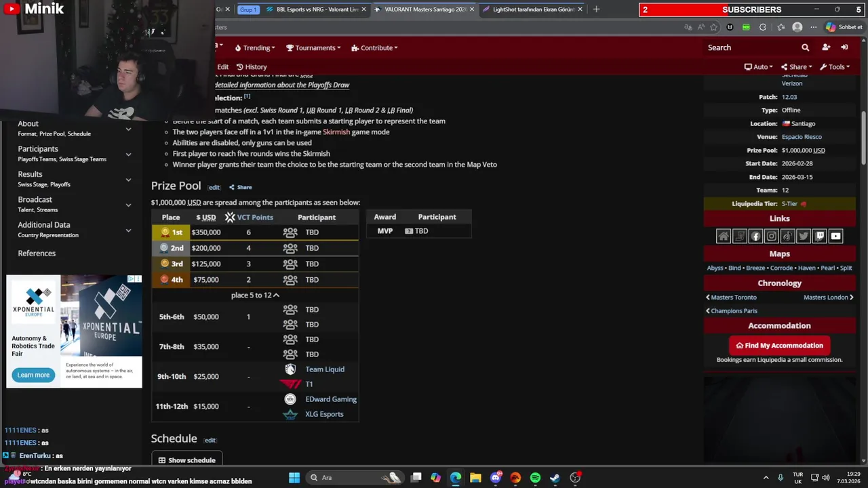Click the Prize Pool edit link

coord(214,188)
